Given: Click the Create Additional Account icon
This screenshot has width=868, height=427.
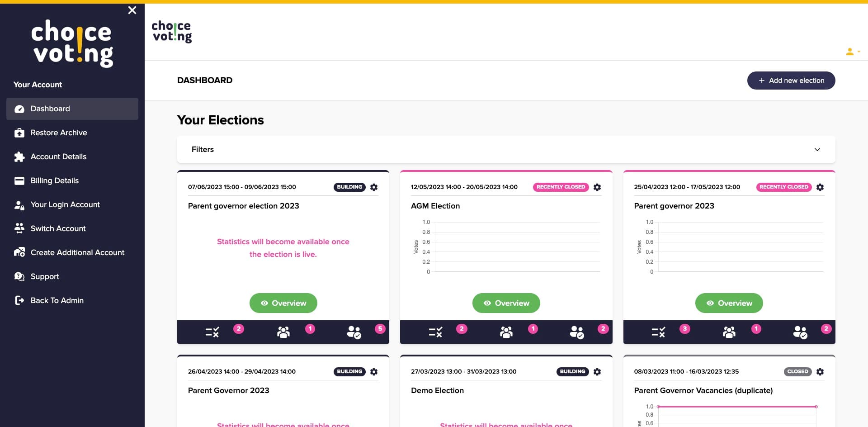Looking at the screenshot, I should point(19,252).
